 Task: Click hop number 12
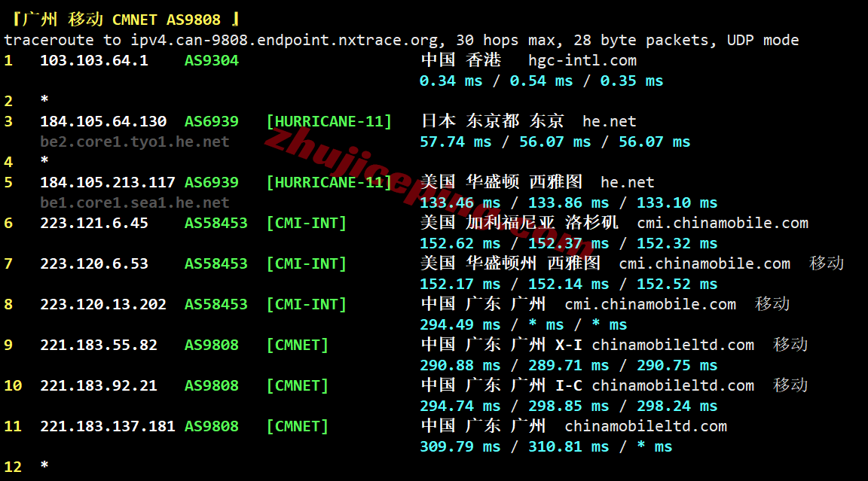click(x=13, y=467)
